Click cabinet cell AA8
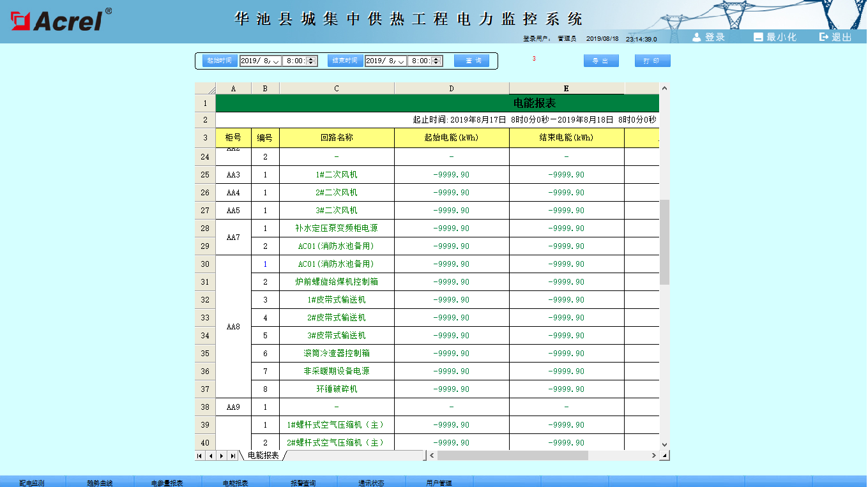 (233, 327)
